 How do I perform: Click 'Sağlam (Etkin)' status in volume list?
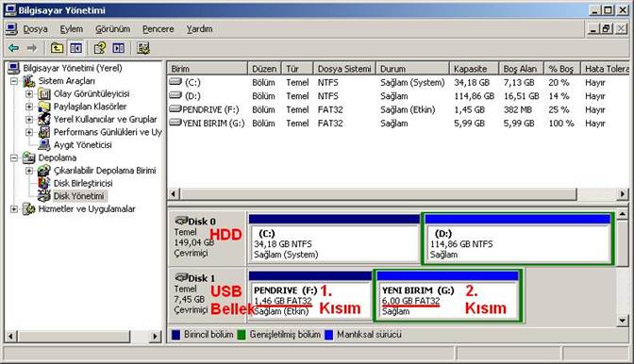[408, 110]
